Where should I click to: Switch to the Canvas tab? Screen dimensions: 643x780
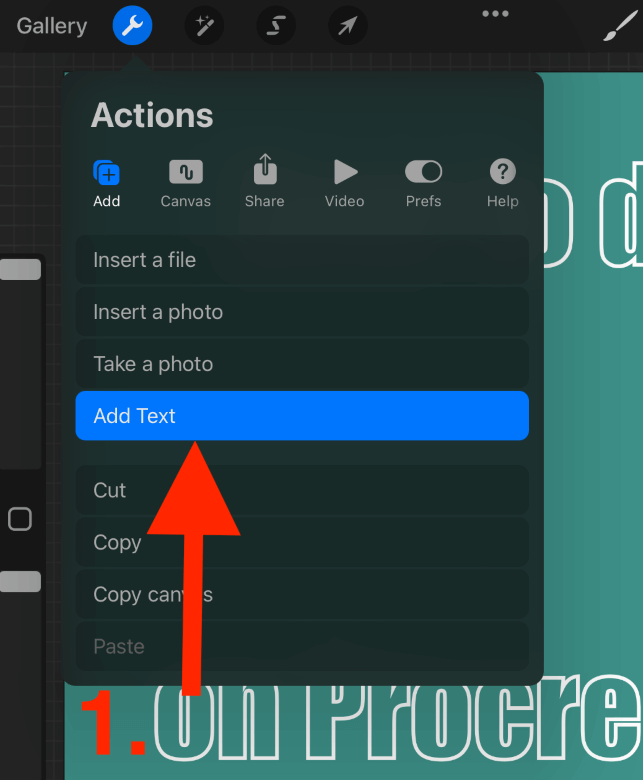(185, 183)
